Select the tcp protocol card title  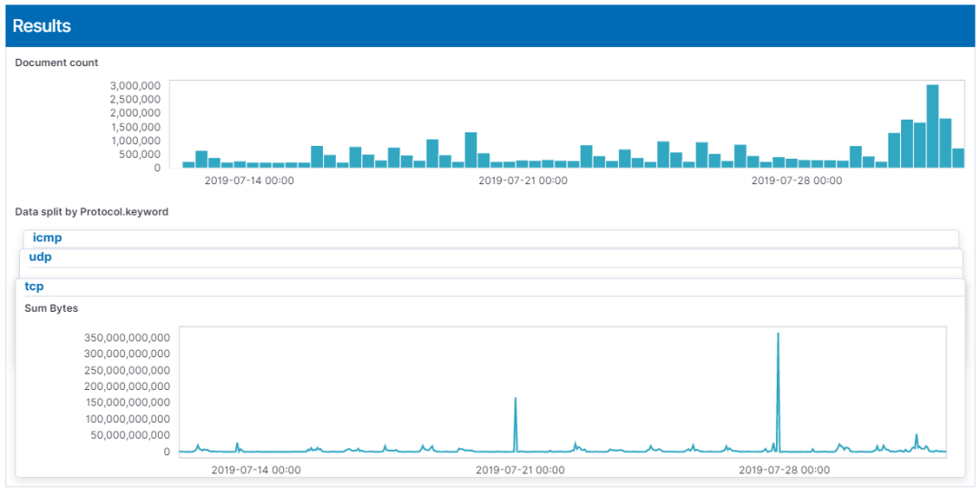(34, 287)
